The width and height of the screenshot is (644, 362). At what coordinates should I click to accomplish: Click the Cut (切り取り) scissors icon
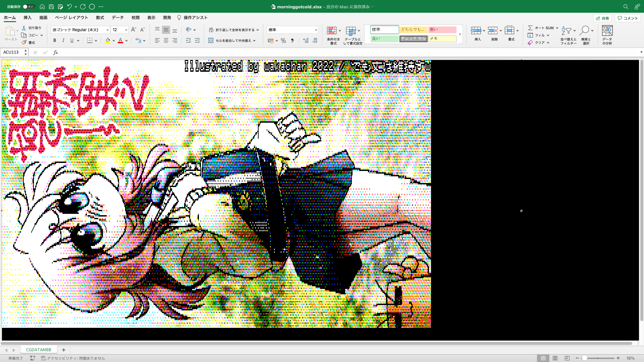point(24,28)
